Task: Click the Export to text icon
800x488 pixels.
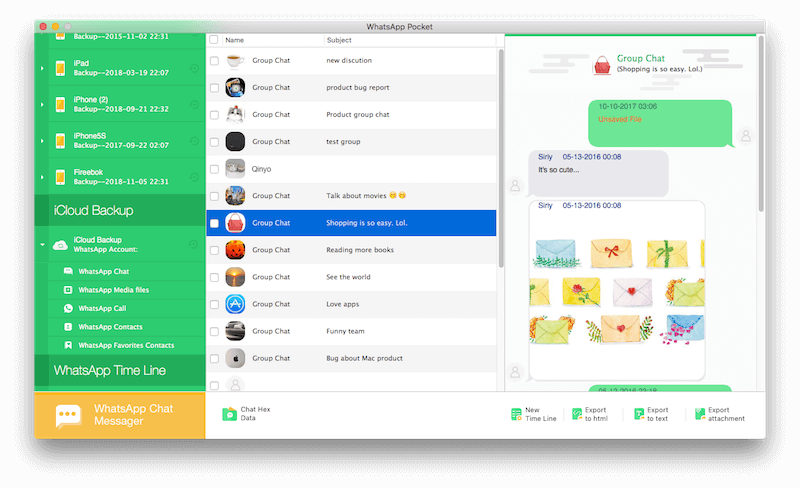Action: click(639, 414)
